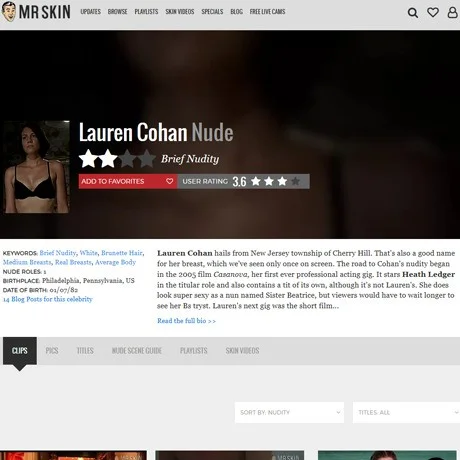Click the birthplace Philadelphia, Pennsylvania, US text
The image size is (460, 460).
coord(88,280)
